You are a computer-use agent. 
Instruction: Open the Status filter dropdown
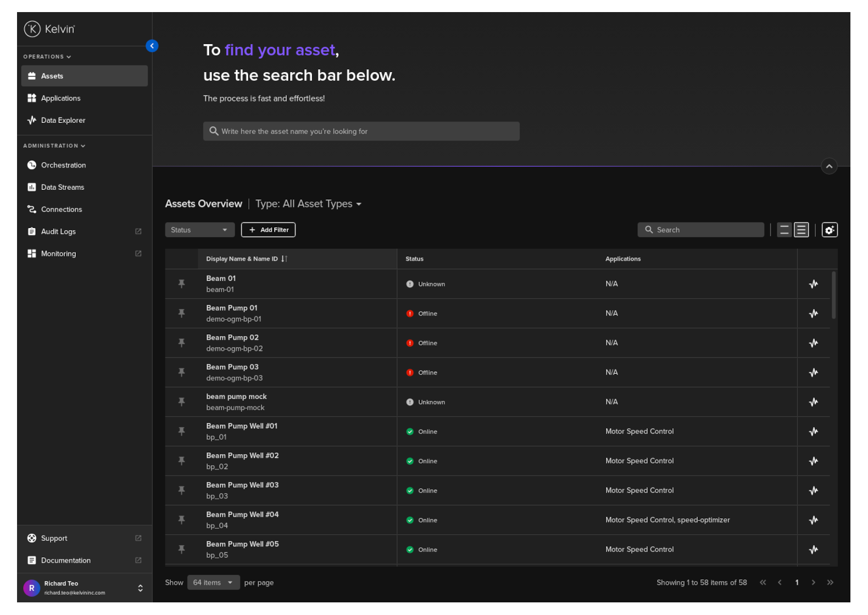(199, 230)
